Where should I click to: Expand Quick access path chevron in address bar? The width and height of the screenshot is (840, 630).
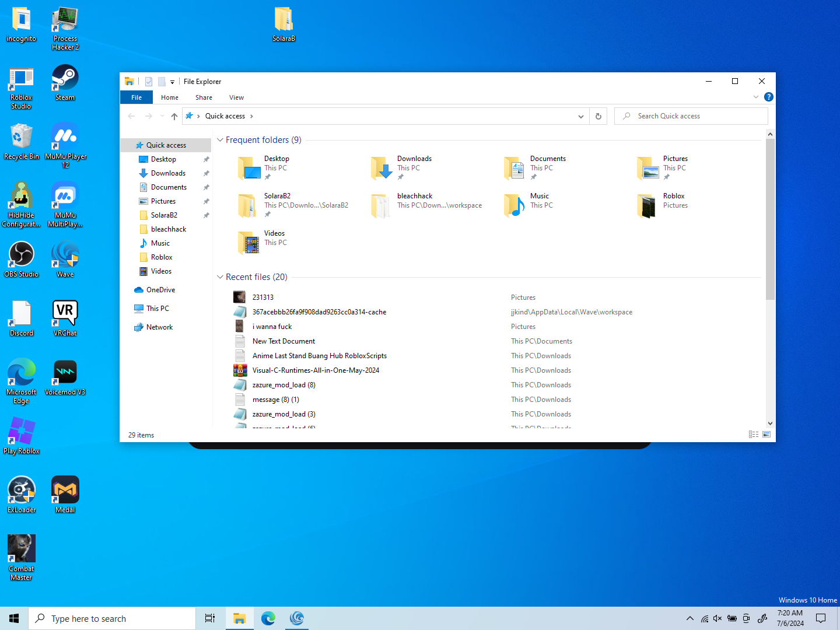[251, 116]
